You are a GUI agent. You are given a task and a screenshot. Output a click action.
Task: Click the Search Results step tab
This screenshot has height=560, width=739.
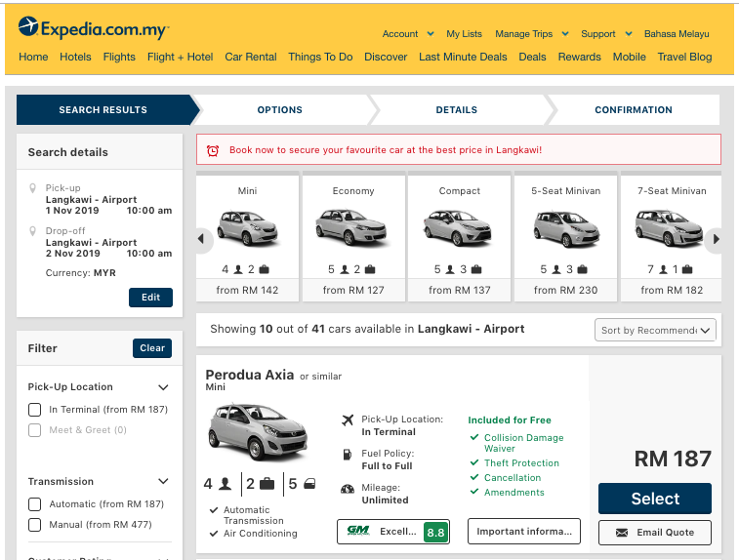[103, 109]
